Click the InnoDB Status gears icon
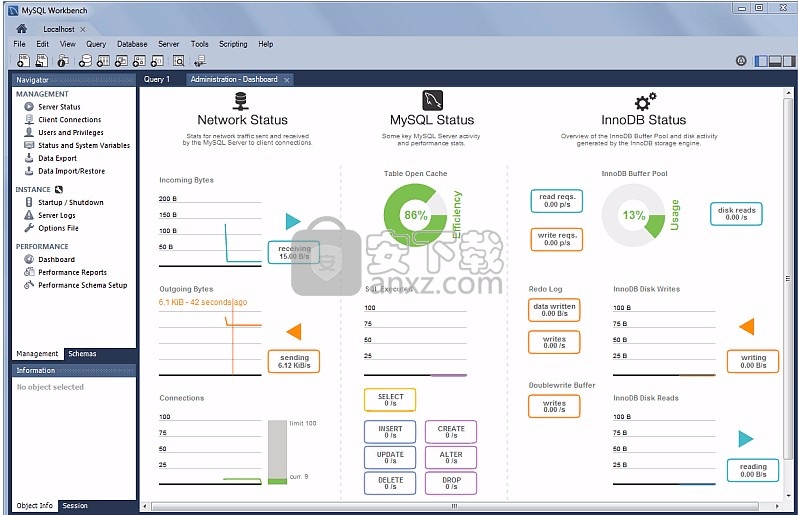This screenshot has width=798, height=515. [x=645, y=101]
